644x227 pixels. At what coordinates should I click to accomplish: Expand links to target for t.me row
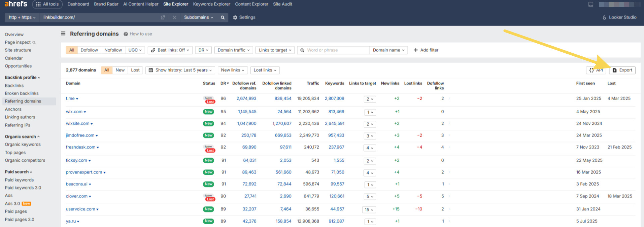370,99
